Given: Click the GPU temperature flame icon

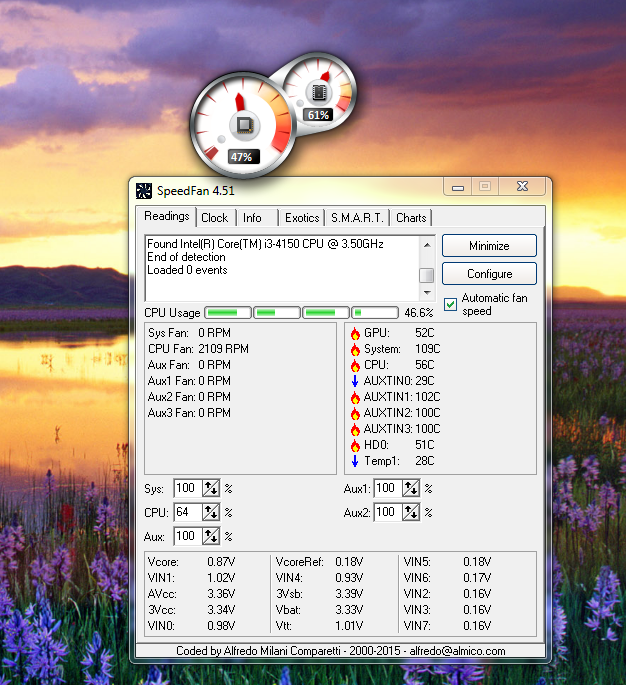Looking at the screenshot, I should pos(355,333).
